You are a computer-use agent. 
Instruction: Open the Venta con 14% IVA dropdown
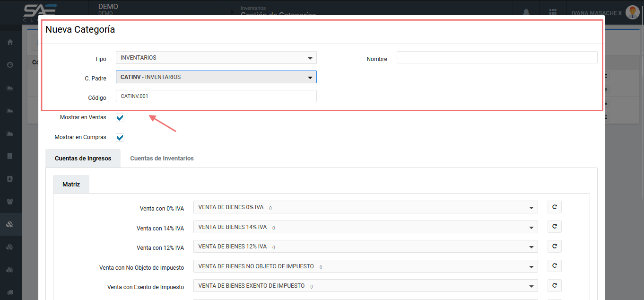pyautogui.click(x=365, y=227)
